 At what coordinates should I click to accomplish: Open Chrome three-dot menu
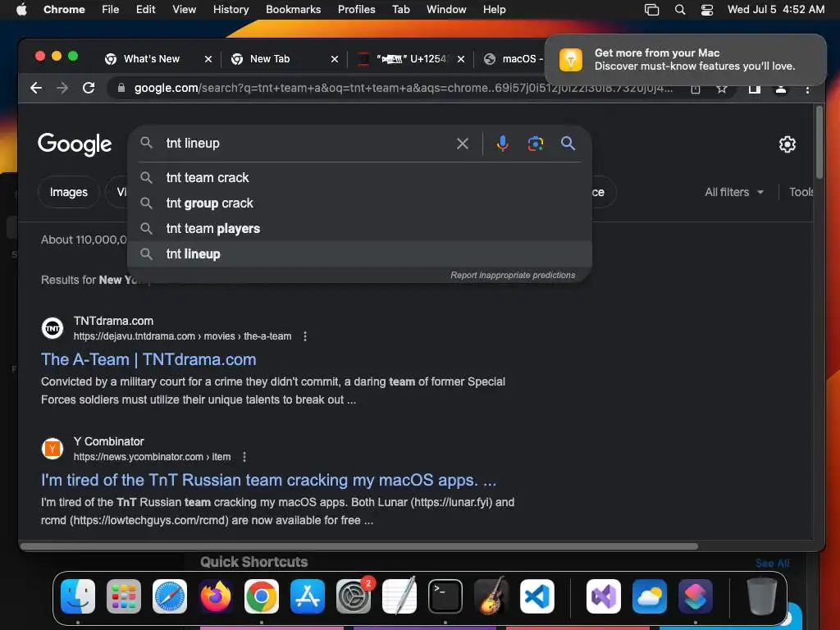coord(807,89)
